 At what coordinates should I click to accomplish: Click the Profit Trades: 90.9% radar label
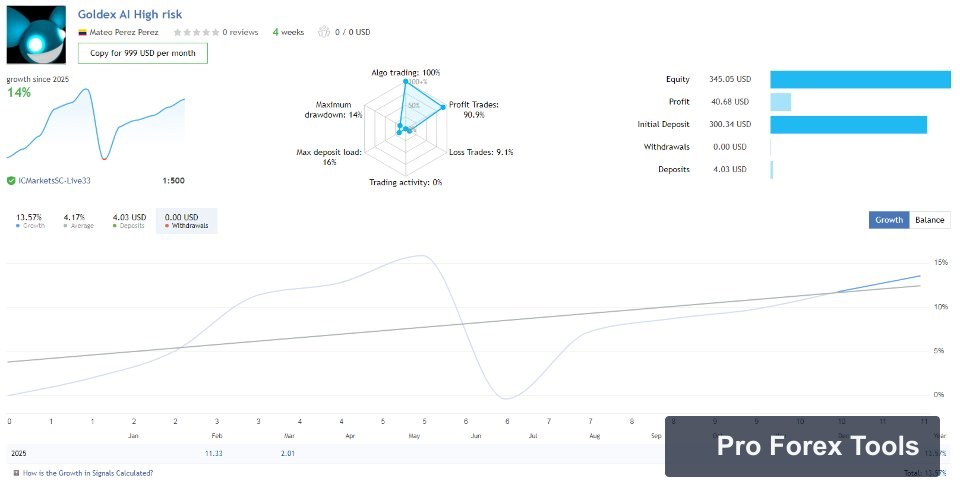[474, 110]
